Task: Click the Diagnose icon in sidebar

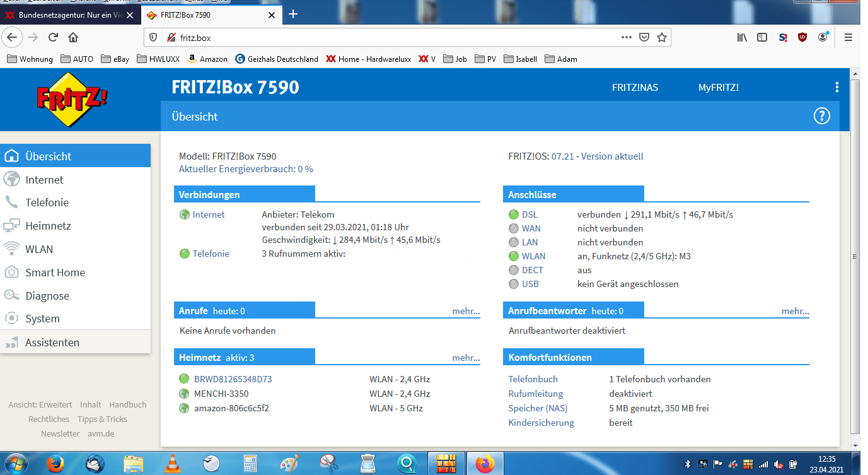Action: pyautogui.click(x=12, y=295)
